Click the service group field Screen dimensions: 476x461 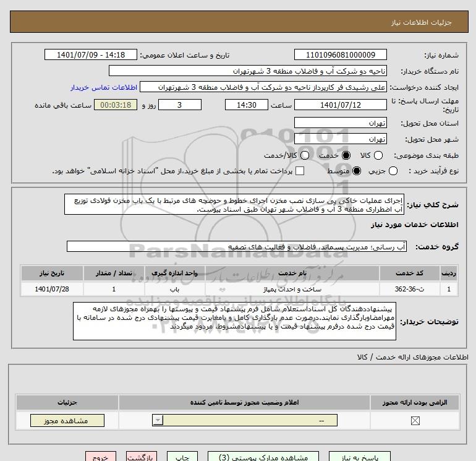point(237,246)
